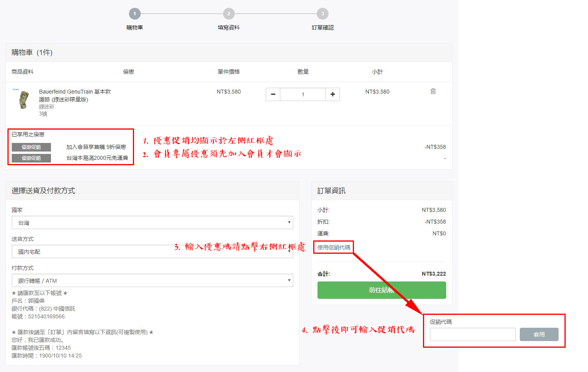Click the step 2 circle above 填寫資料
The height and width of the screenshot is (372, 588).
pos(229,13)
